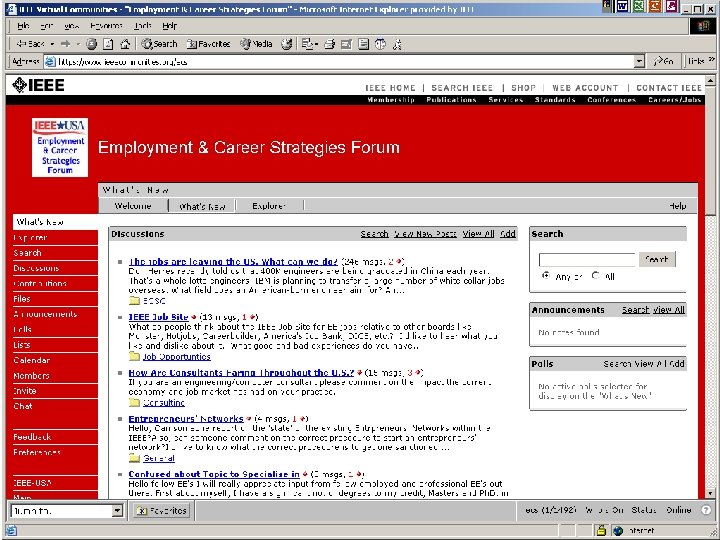This screenshot has height=540, width=720.
Task: Expand the Links toolbar chevron
Action: (x=712, y=58)
